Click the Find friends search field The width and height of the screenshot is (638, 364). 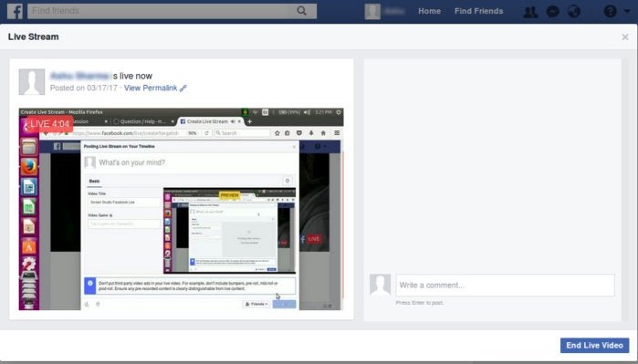pyautogui.click(x=172, y=11)
